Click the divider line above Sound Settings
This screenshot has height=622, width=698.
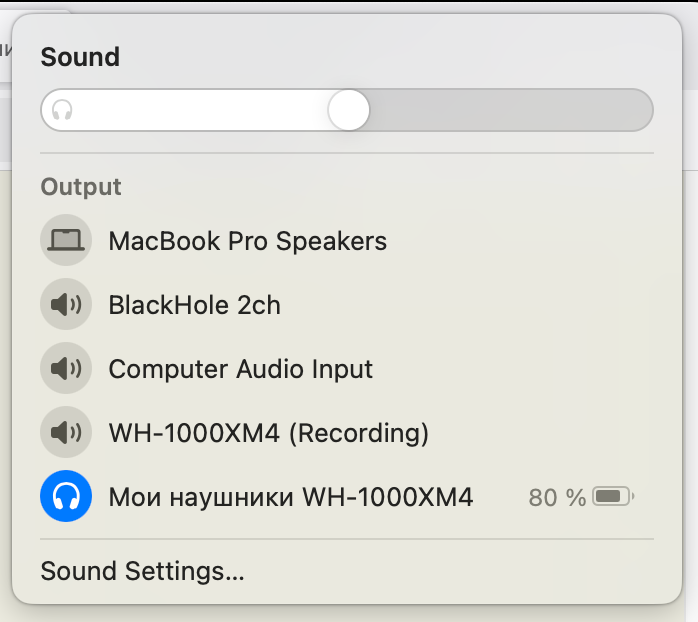point(346,540)
